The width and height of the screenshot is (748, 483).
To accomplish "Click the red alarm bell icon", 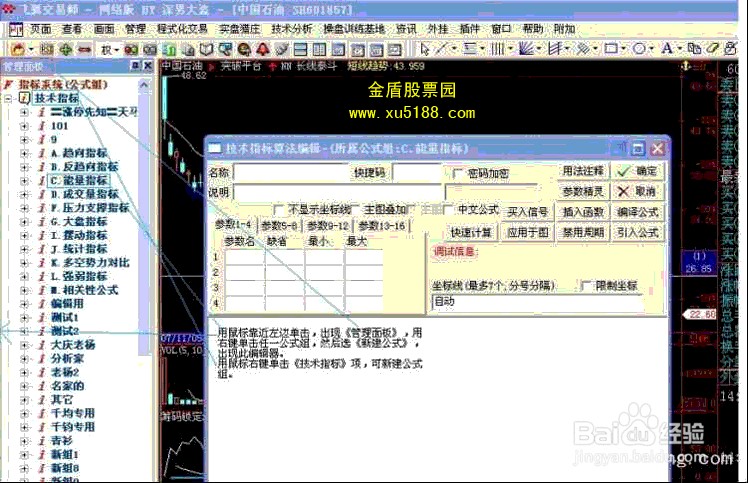I will click(x=263, y=49).
